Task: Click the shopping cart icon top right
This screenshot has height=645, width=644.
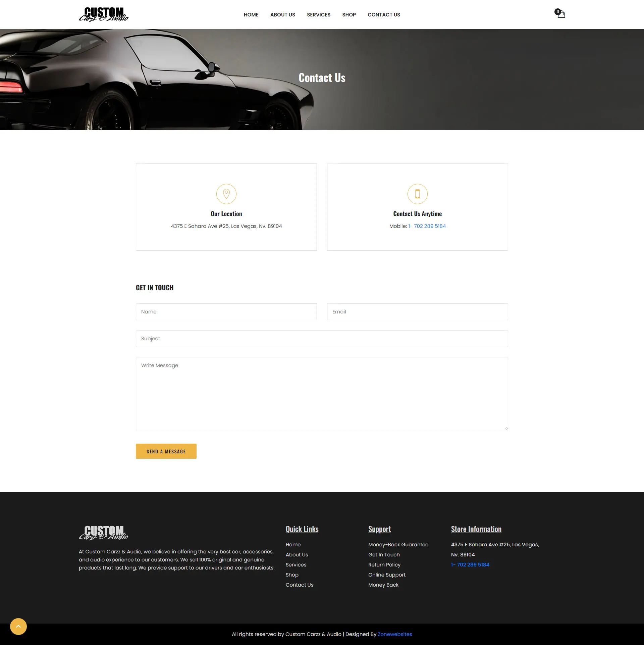Action: tap(560, 14)
